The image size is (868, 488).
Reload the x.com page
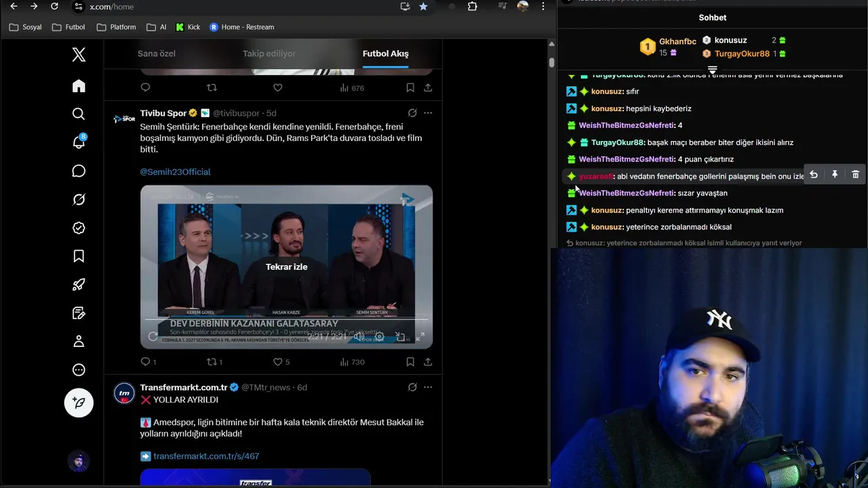54,6
